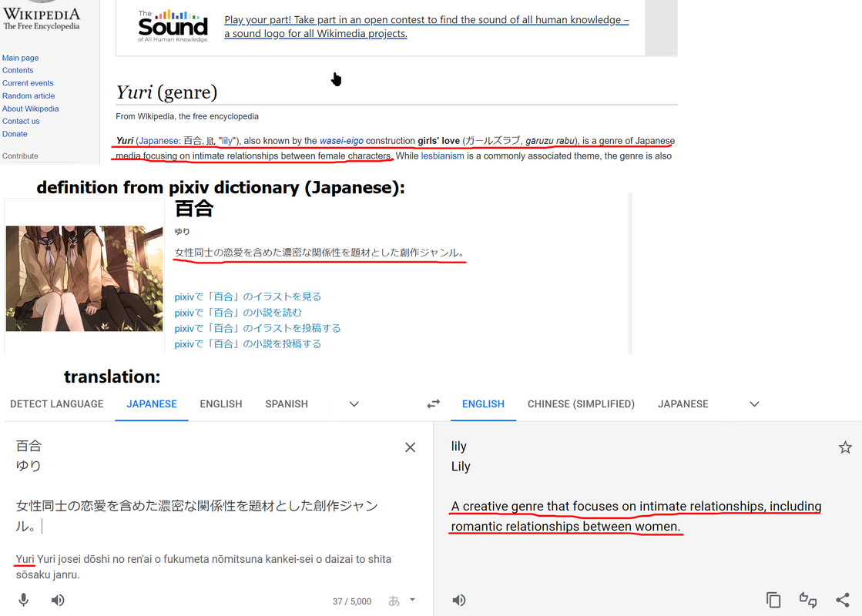The image size is (862, 616).
Task: Open Japanese input method あ selector
Action: [401, 601]
